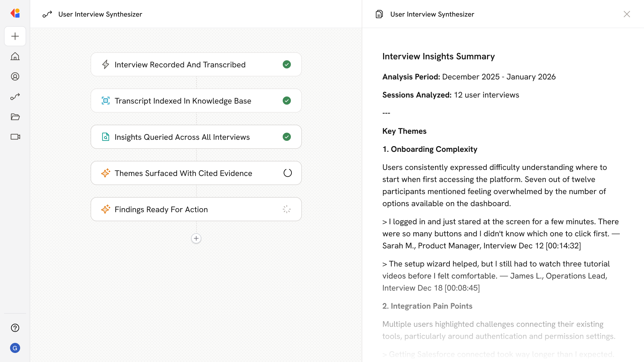The height and width of the screenshot is (362, 644).
Task: Toggle the checkmark on Interview Recorded And Transcribed
Action: 287,64
